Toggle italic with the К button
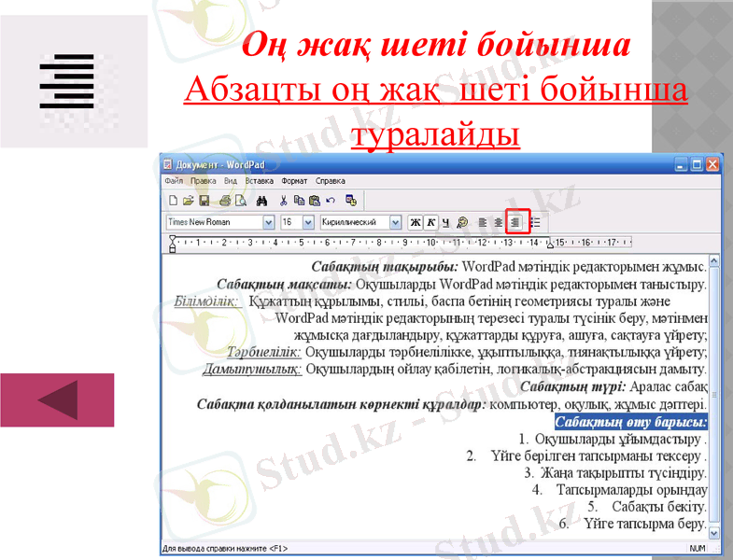The height and width of the screenshot is (560, 733). pyautogui.click(x=431, y=222)
